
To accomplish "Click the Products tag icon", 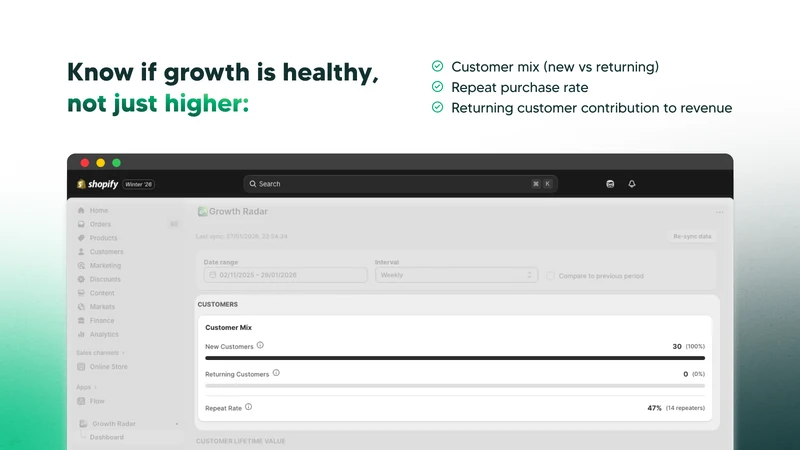I will 81,238.
